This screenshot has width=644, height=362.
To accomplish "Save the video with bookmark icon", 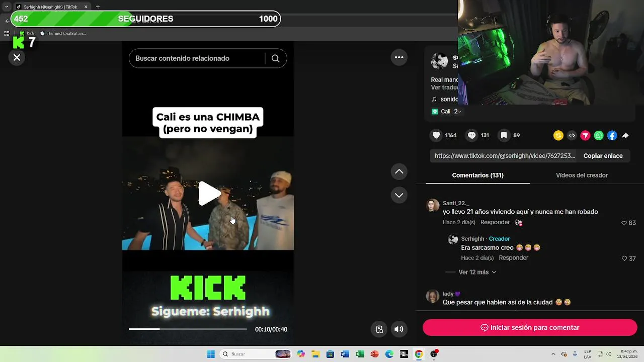I will point(504,135).
